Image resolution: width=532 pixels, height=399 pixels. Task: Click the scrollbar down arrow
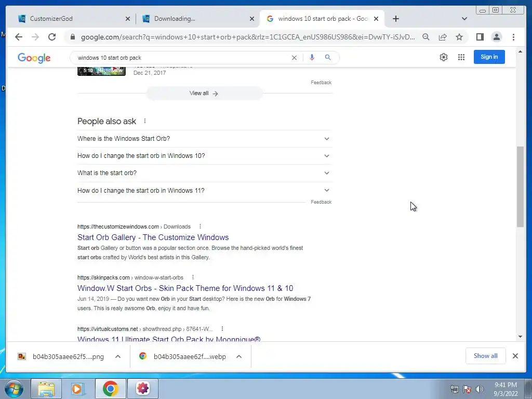(521, 337)
